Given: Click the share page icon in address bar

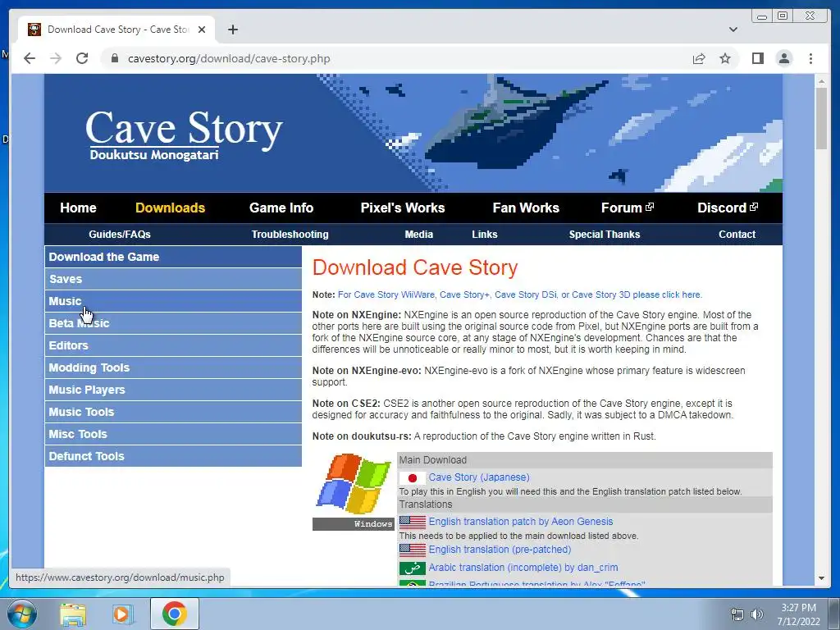Looking at the screenshot, I should 699,58.
